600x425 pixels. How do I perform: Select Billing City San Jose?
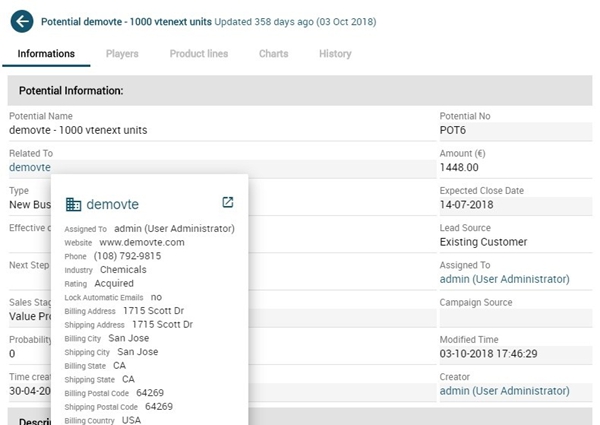click(x=129, y=338)
